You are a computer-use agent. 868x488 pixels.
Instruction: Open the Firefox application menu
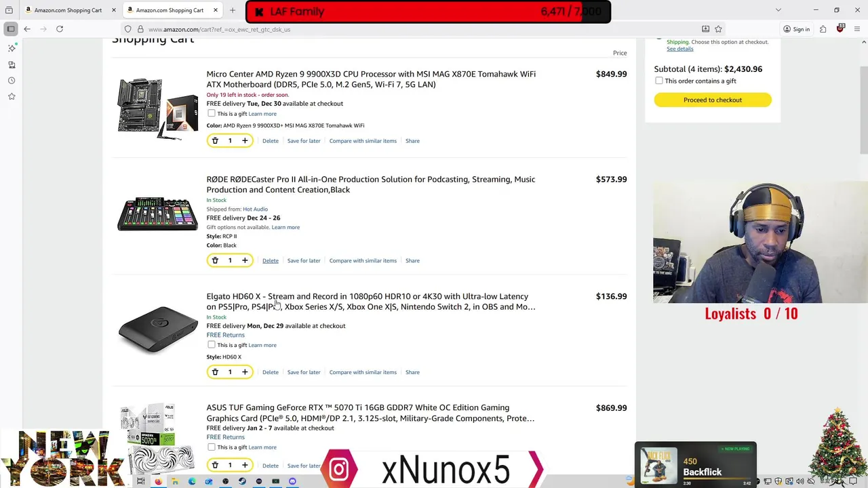[857, 29]
